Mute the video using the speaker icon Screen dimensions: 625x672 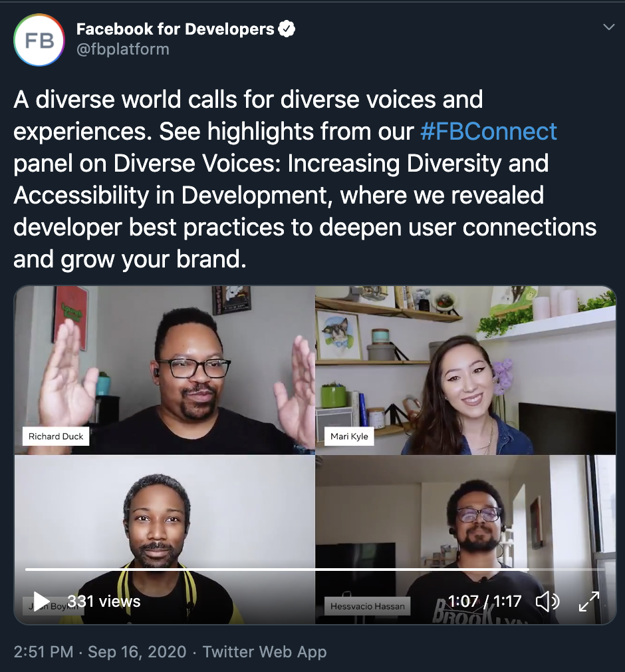547,601
